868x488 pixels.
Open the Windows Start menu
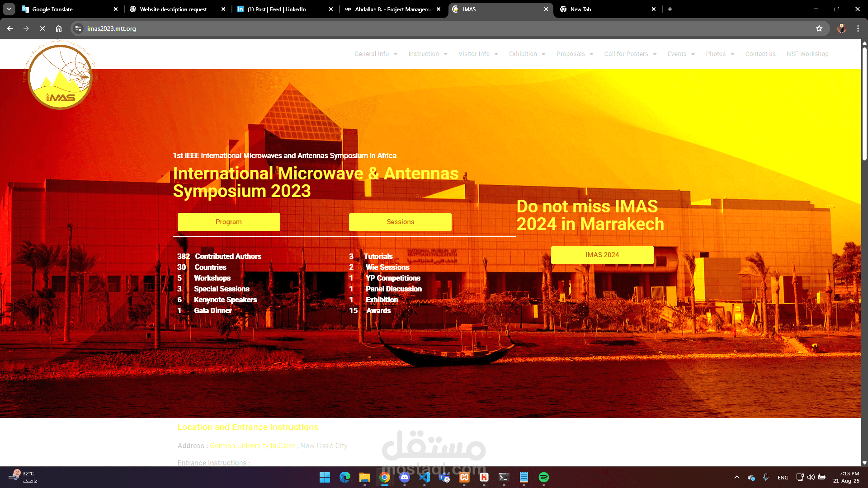[x=325, y=477]
